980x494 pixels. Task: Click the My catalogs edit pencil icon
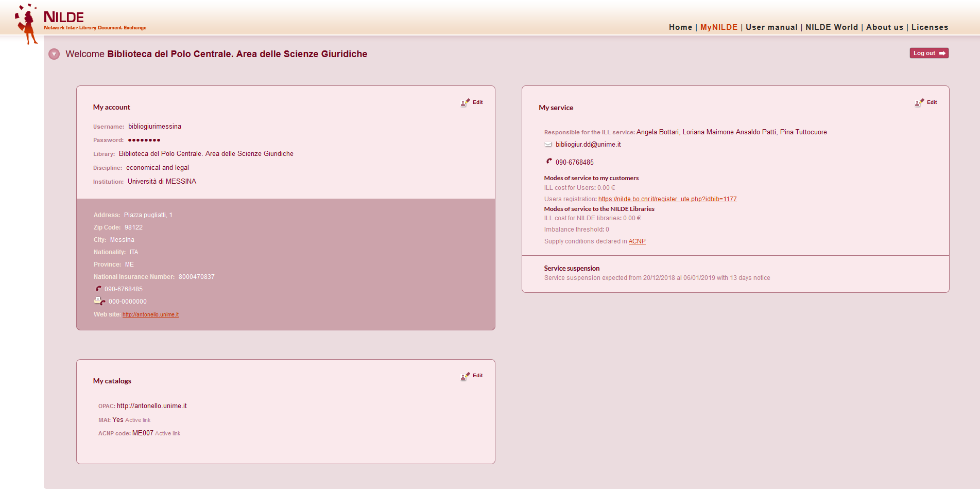coord(465,376)
